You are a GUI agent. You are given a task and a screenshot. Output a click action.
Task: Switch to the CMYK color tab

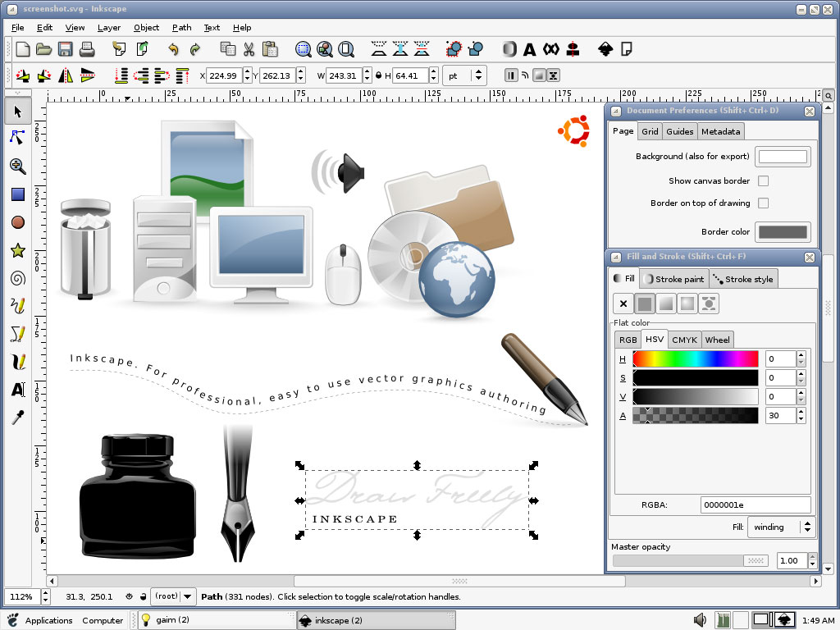pyautogui.click(x=684, y=340)
